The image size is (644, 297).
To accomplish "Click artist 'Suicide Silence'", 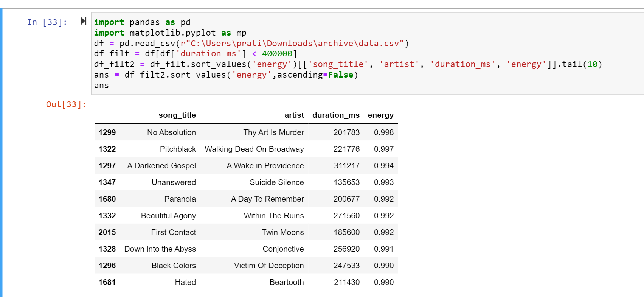I will point(277,182).
